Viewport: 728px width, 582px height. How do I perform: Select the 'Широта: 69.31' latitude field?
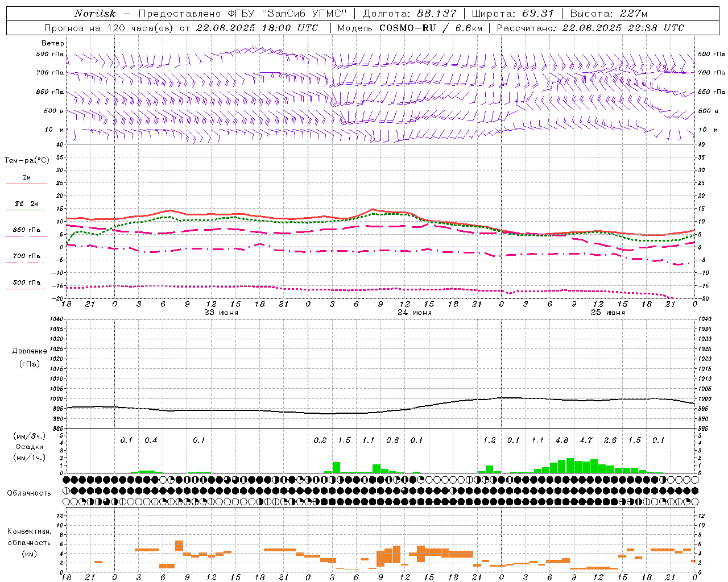(512, 14)
